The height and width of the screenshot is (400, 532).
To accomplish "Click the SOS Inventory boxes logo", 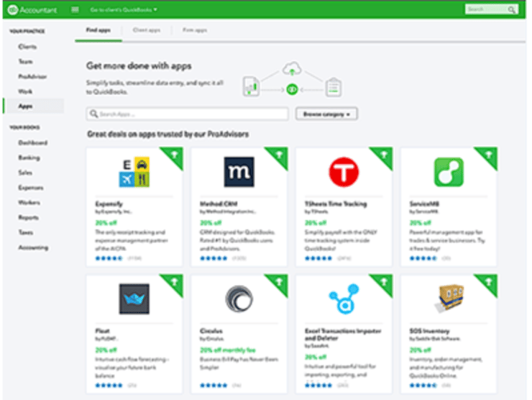I will coord(449,299).
